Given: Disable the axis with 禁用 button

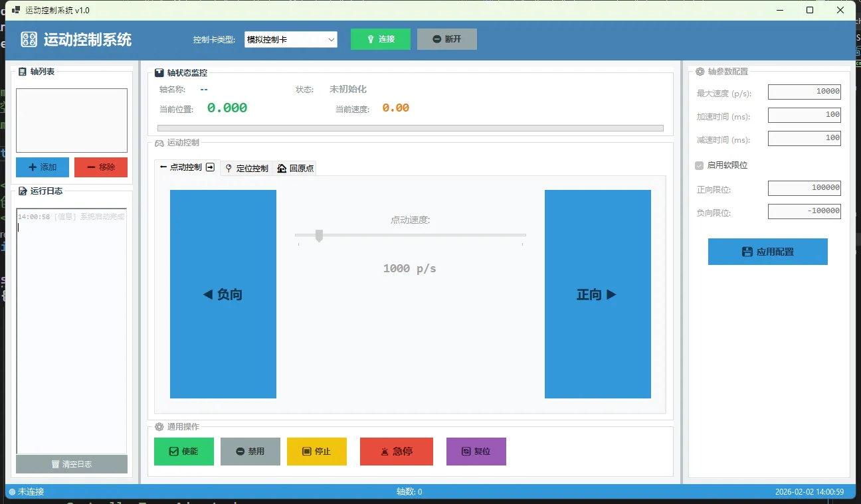Looking at the screenshot, I should pyautogui.click(x=250, y=452).
